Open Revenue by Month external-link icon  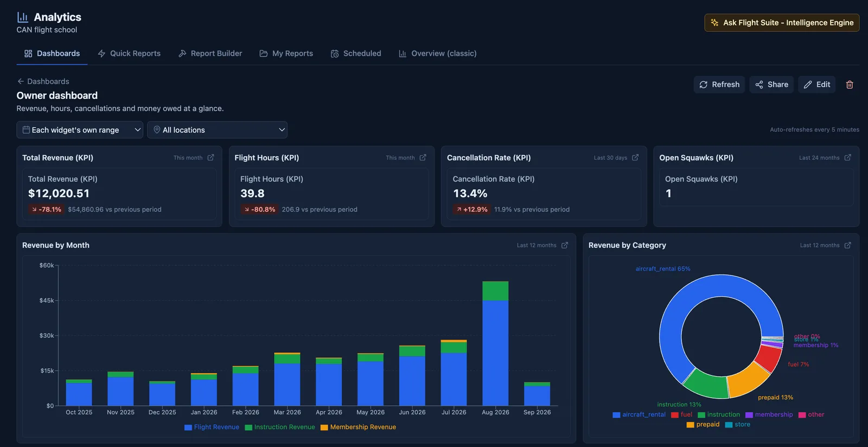(x=564, y=245)
